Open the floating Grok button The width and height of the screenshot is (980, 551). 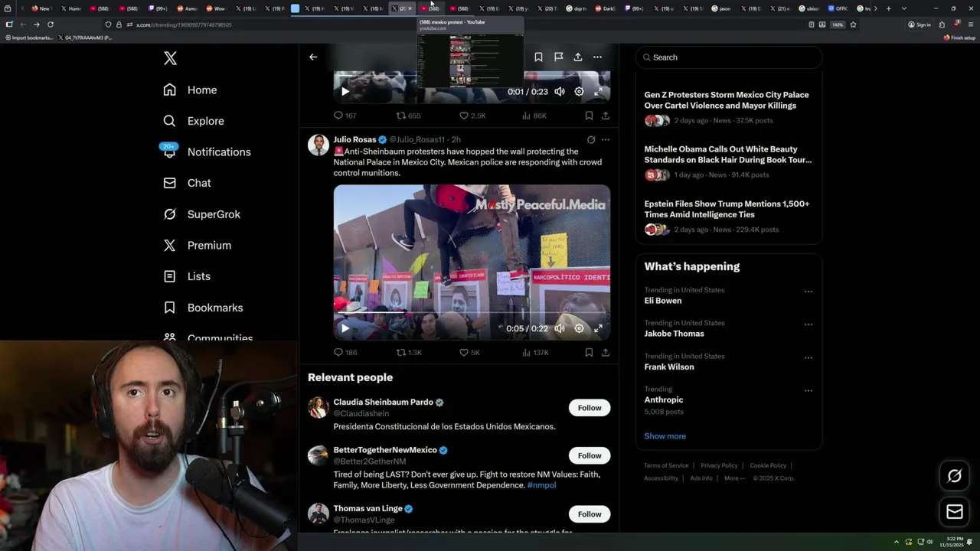pyautogui.click(x=955, y=476)
